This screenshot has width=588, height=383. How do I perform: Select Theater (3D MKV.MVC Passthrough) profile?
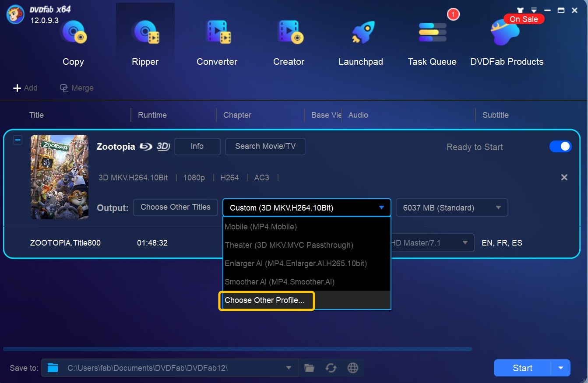point(289,245)
